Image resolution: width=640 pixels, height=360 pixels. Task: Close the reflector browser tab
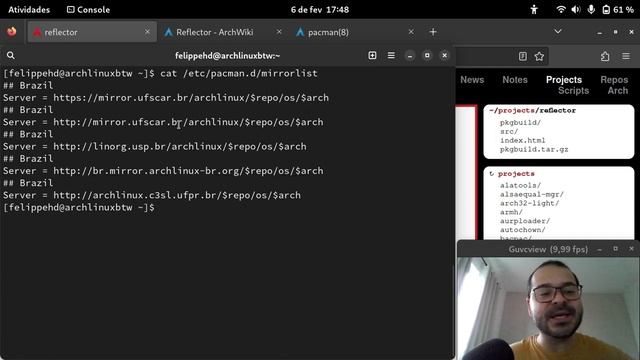pyautogui.click(x=147, y=32)
